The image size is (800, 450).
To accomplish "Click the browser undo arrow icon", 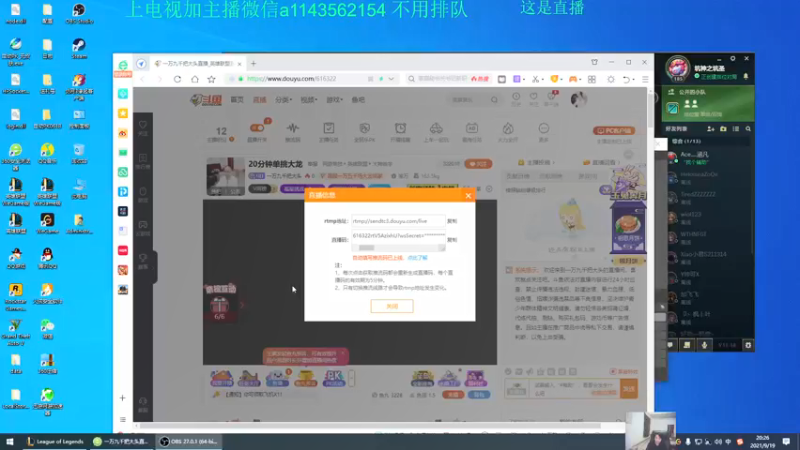I will 627,79.
